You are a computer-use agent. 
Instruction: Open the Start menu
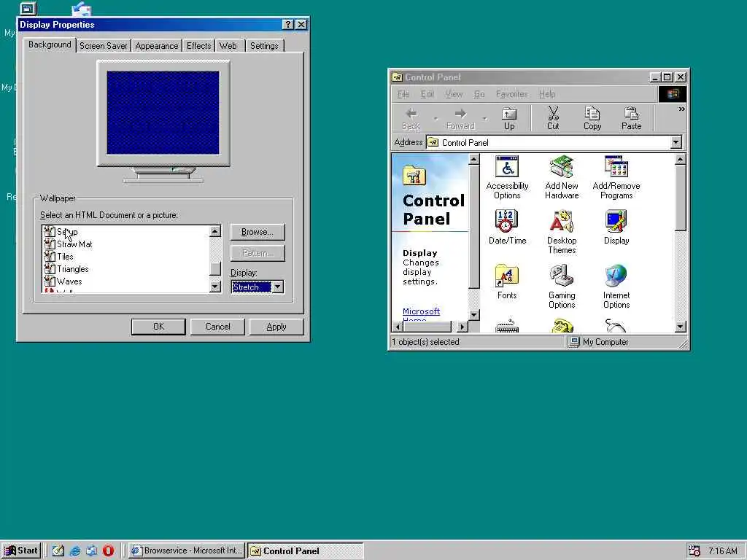pos(21,551)
